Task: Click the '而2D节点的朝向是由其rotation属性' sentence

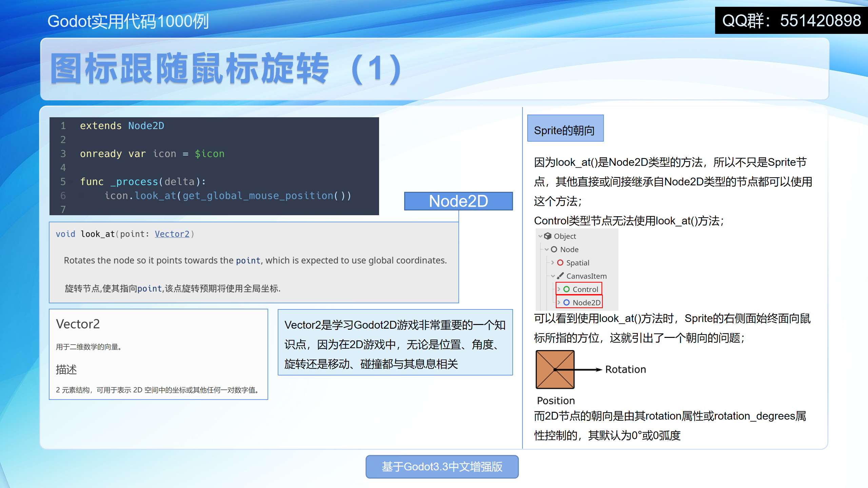Action: click(x=670, y=426)
